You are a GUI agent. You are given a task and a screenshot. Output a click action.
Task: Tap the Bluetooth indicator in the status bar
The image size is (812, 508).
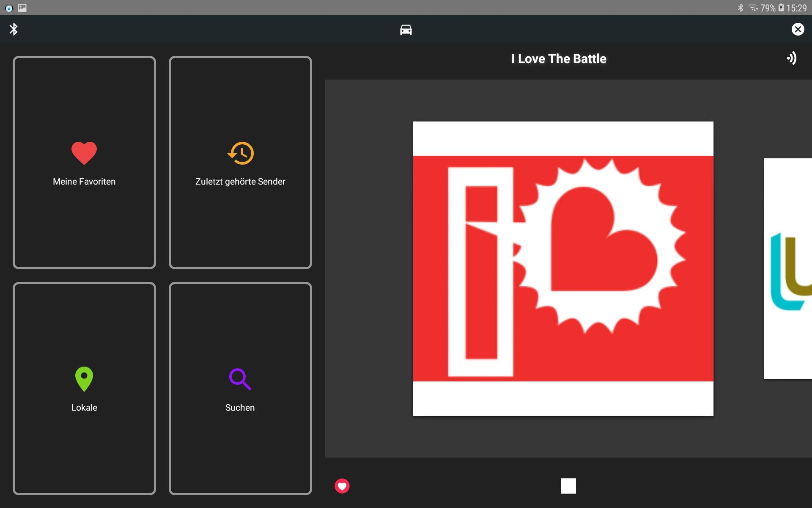[741, 8]
